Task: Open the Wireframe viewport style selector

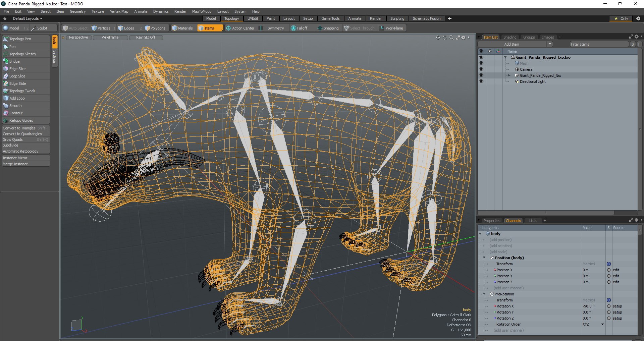Action: [110, 38]
